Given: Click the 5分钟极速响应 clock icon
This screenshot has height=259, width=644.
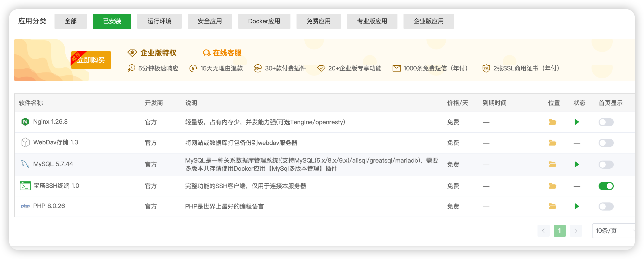Looking at the screenshot, I should [x=131, y=68].
